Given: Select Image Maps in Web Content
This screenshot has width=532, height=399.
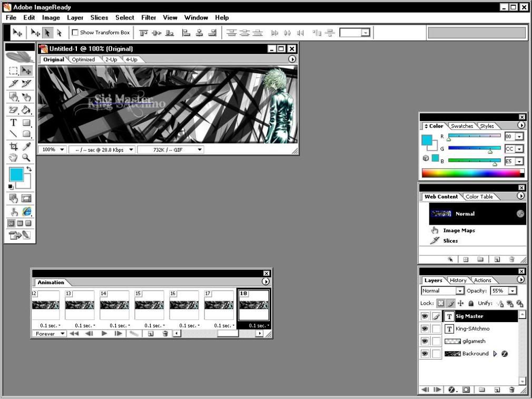Looking at the screenshot, I should click(459, 231).
